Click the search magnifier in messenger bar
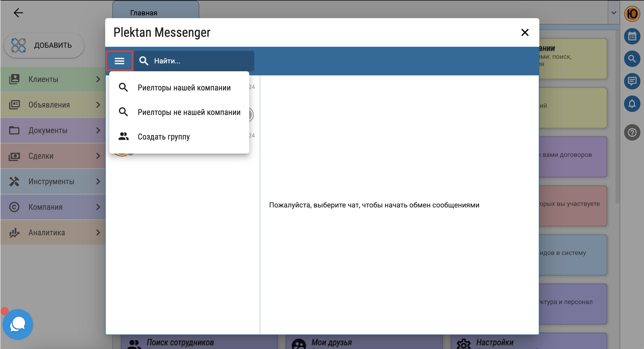 click(144, 61)
